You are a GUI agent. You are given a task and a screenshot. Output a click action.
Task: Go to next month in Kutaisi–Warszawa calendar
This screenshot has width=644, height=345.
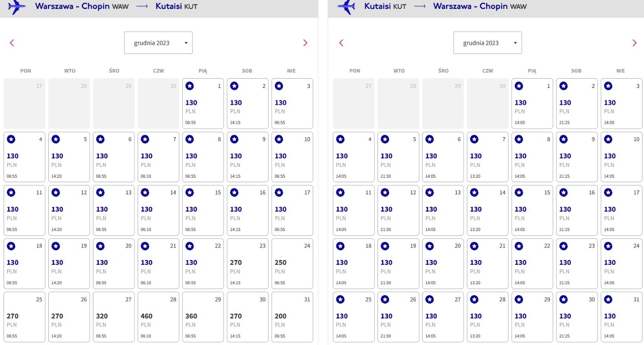tap(634, 43)
